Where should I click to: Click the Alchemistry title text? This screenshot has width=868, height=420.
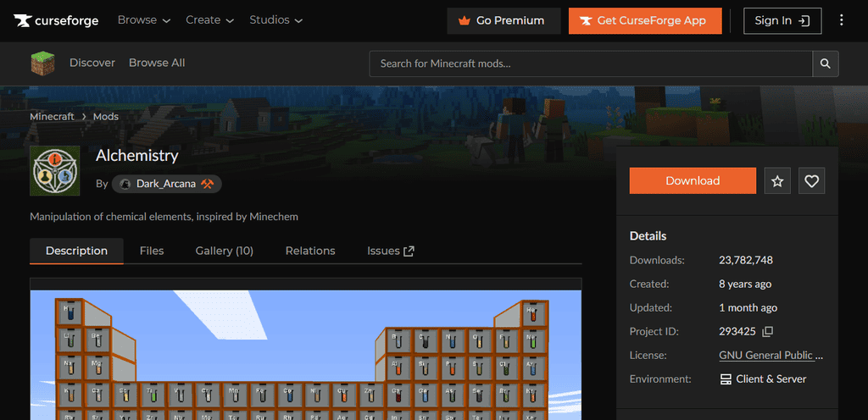[136, 156]
